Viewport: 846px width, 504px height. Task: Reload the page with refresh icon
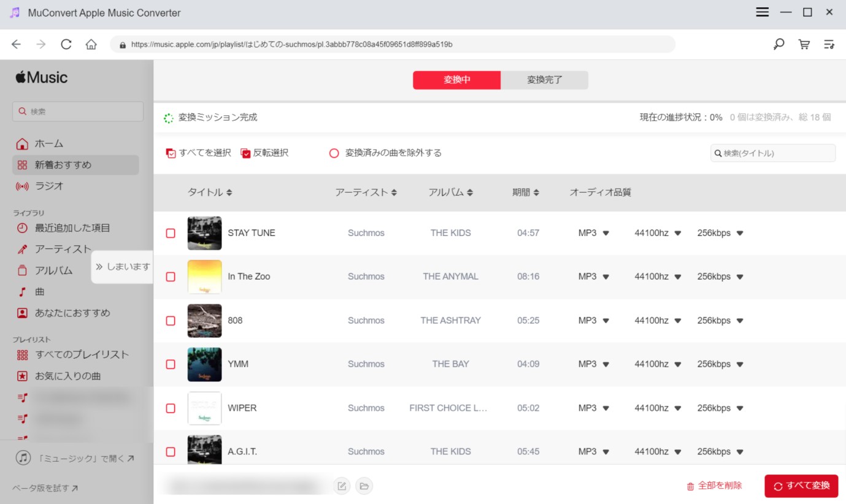pos(66,44)
